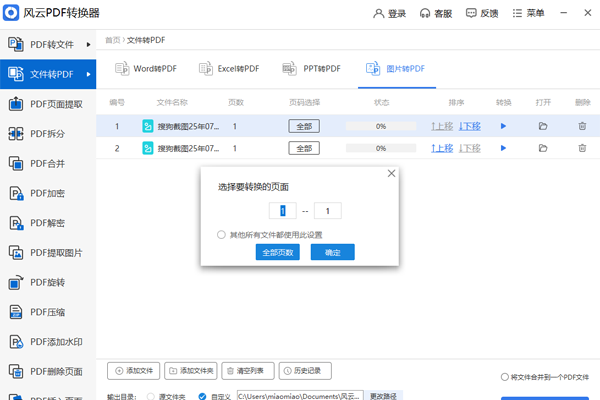The image size is (600, 400).
Task: Click the end page number field
Action: (327, 211)
